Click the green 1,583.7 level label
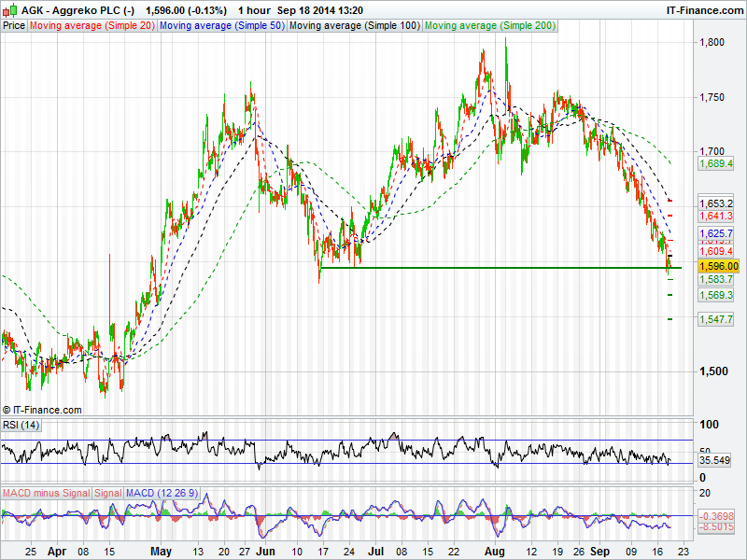Image resolution: width=747 pixels, height=560 pixels. (x=715, y=279)
